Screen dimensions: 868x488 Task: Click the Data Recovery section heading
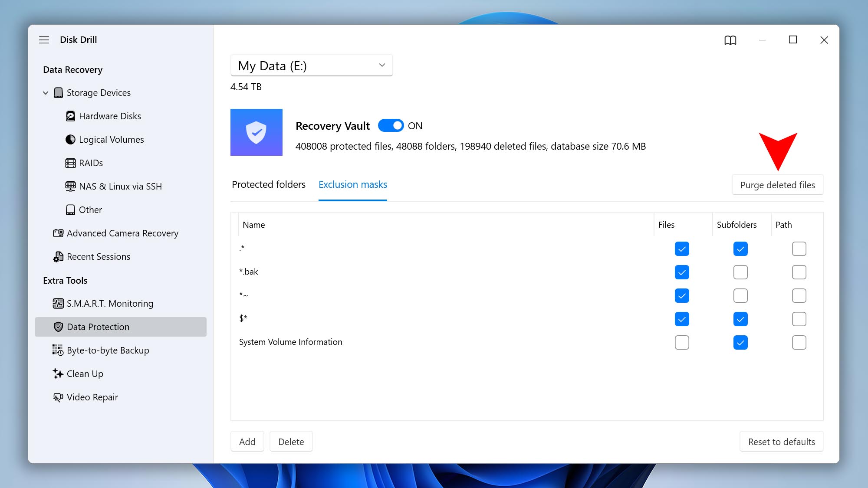73,70
